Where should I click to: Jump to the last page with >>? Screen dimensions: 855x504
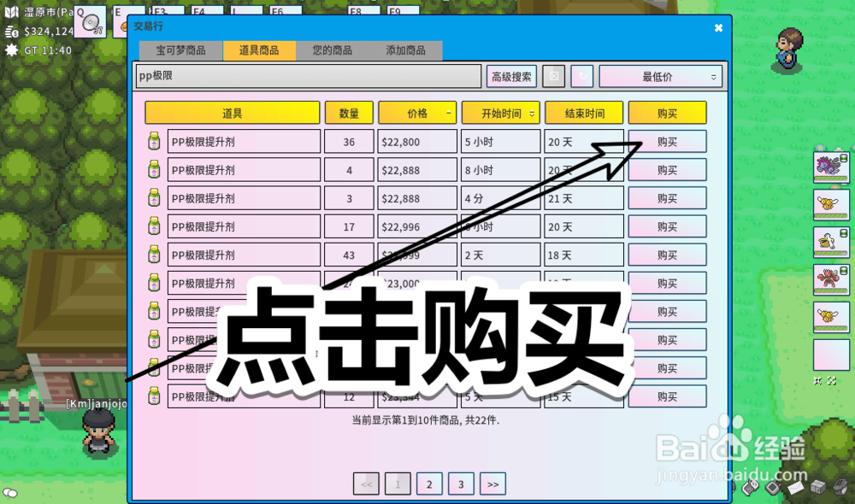pyautogui.click(x=493, y=483)
